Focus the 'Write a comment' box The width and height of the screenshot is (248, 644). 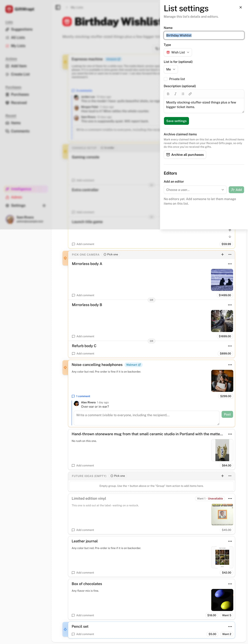click(147, 418)
